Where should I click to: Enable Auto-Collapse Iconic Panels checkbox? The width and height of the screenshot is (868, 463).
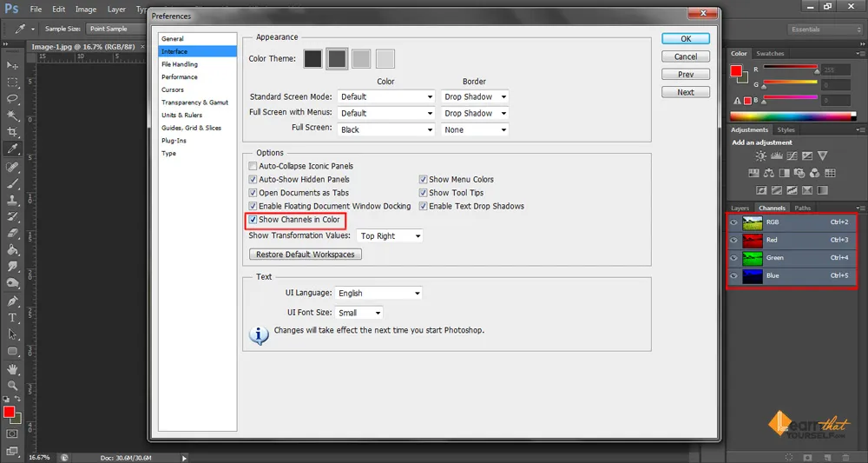tap(253, 166)
